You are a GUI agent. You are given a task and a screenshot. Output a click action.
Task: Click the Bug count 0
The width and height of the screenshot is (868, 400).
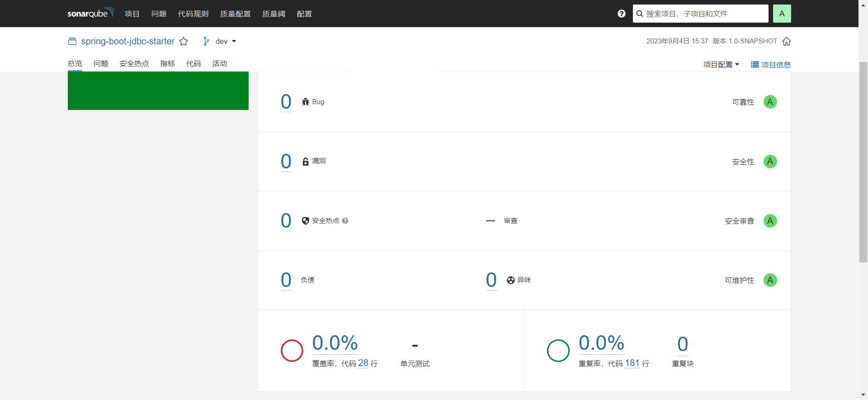coord(286,101)
